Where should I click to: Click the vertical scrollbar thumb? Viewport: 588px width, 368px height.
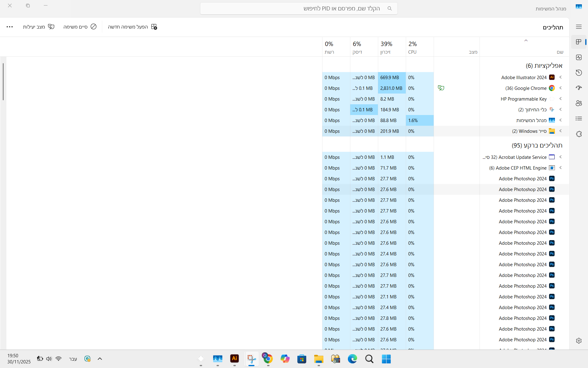pyautogui.click(x=3, y=82)
